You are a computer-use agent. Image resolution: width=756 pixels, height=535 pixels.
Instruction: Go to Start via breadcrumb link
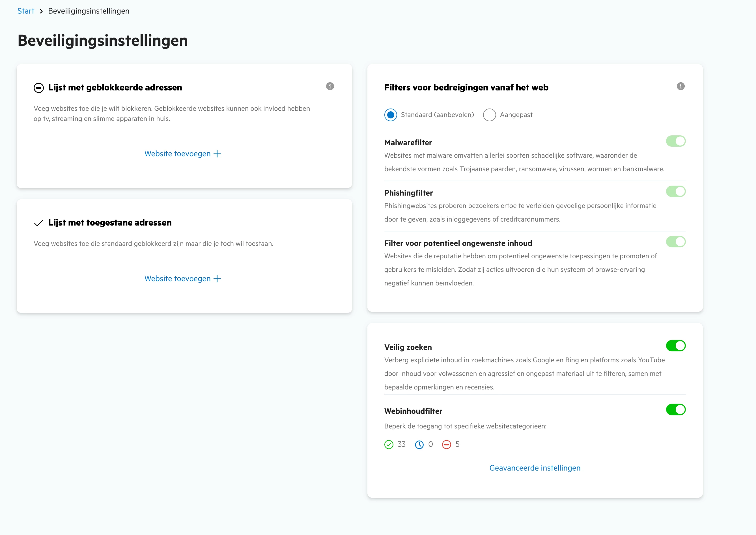pos(26,11)
